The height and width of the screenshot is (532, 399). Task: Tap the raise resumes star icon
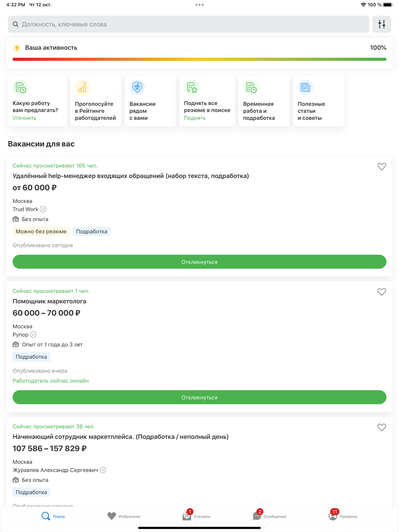(192, 87)
